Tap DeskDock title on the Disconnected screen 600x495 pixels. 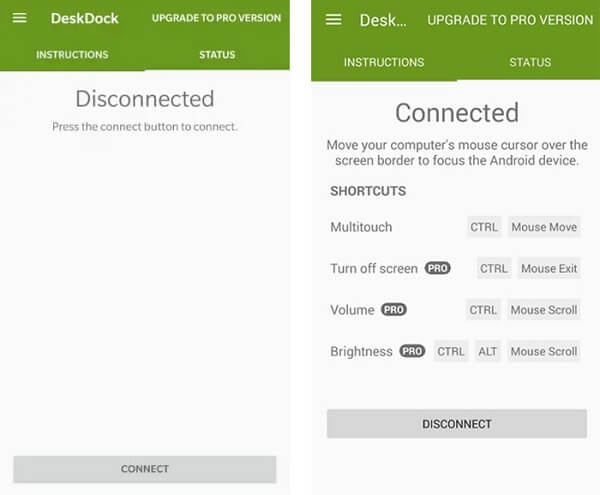[x=85, y=18]
